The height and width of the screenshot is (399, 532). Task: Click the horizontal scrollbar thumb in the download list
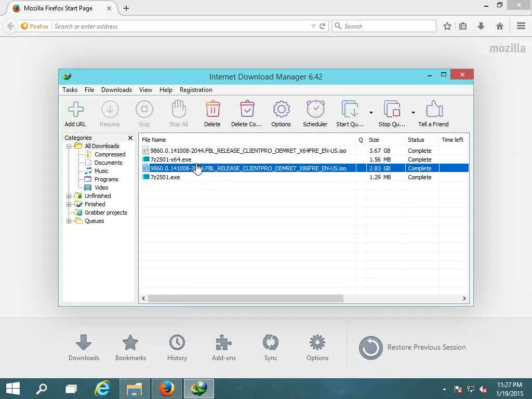point(246,299)
